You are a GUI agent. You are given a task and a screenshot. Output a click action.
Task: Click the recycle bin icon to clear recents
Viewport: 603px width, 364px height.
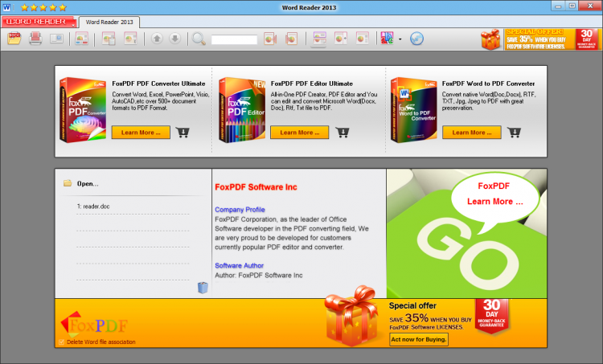point(203,288)
